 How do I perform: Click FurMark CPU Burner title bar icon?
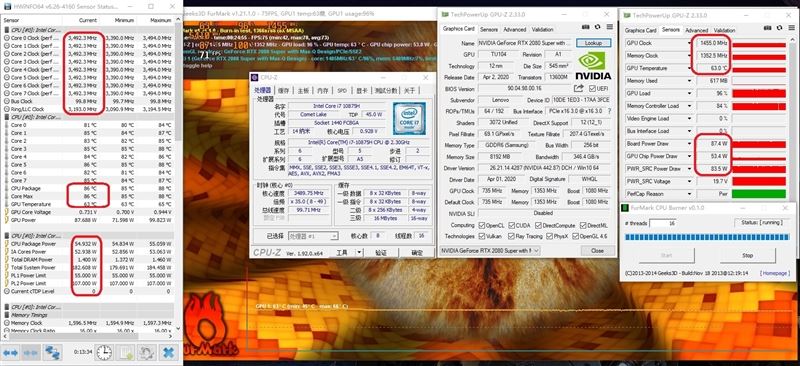[x=626, y=208]
